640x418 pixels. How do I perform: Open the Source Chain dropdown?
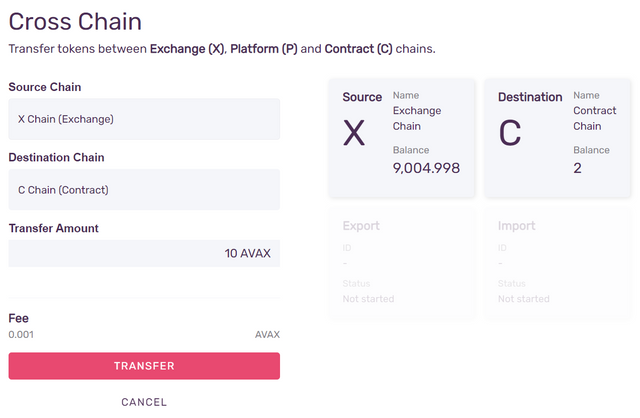144,119
